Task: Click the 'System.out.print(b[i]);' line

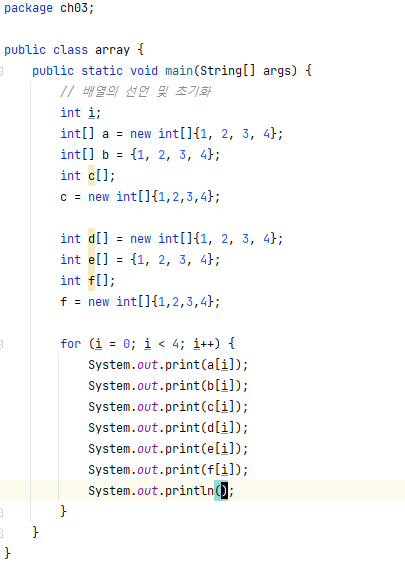Action: click(168, 386)
